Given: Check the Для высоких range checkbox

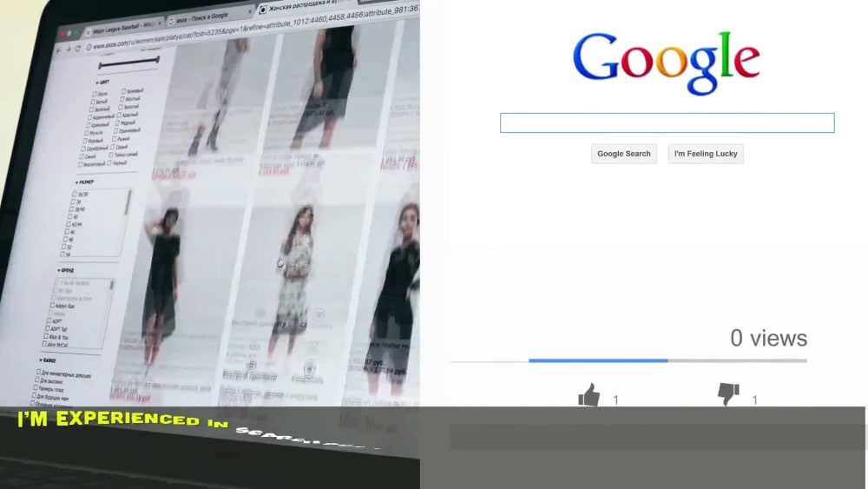Looking at the screenshot, I should tap(37, 380).
